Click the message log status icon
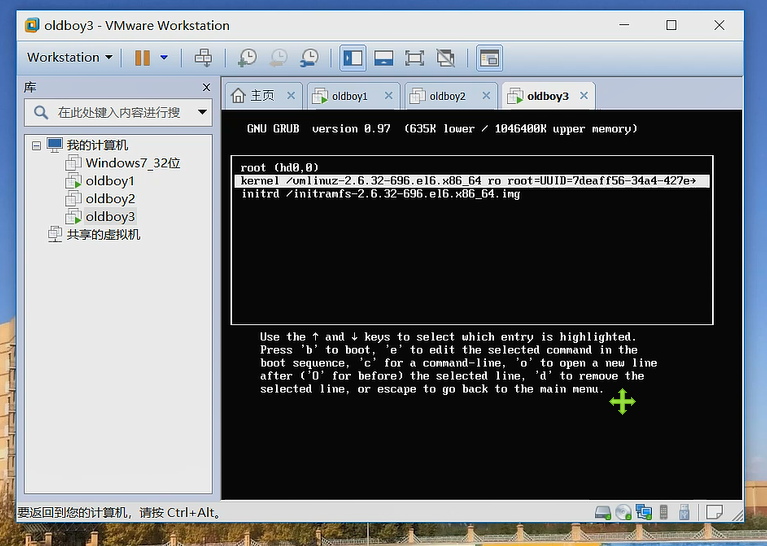The height and width of the screenshot is (546, 767). [x=714, y=512]
